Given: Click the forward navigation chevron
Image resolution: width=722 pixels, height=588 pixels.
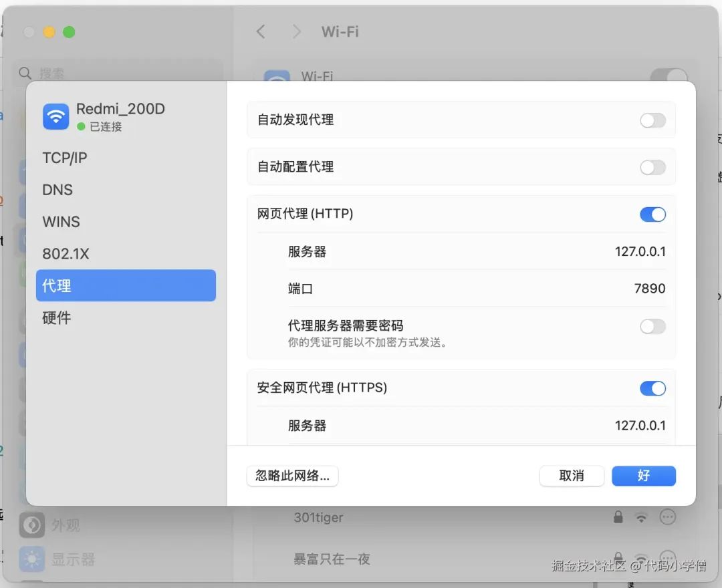Looking at the screenshot, I should point(296,31).
